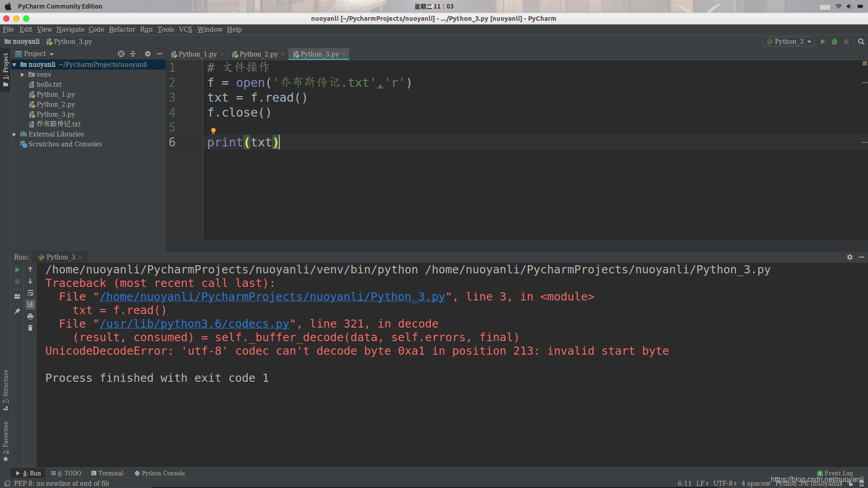Clear console output using the trash icon
The height and width of the screenshot is (488, 868).
pyautogui.click(x=30, y=328)
